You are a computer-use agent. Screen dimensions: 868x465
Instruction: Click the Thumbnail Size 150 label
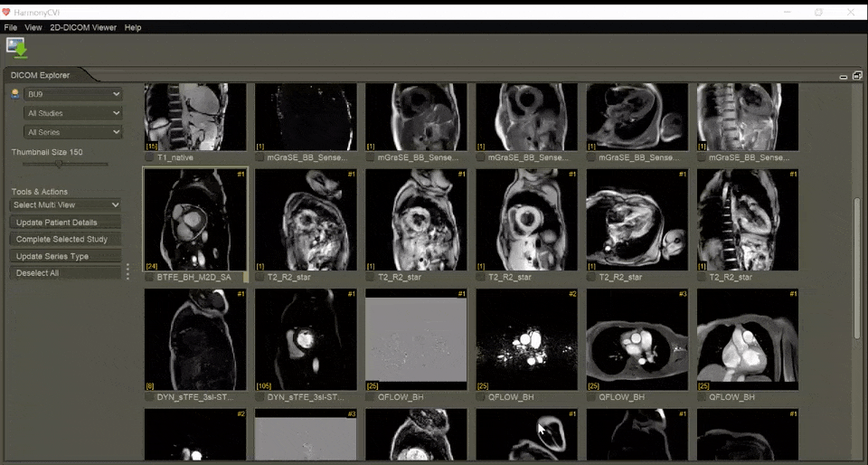[47, 152]
